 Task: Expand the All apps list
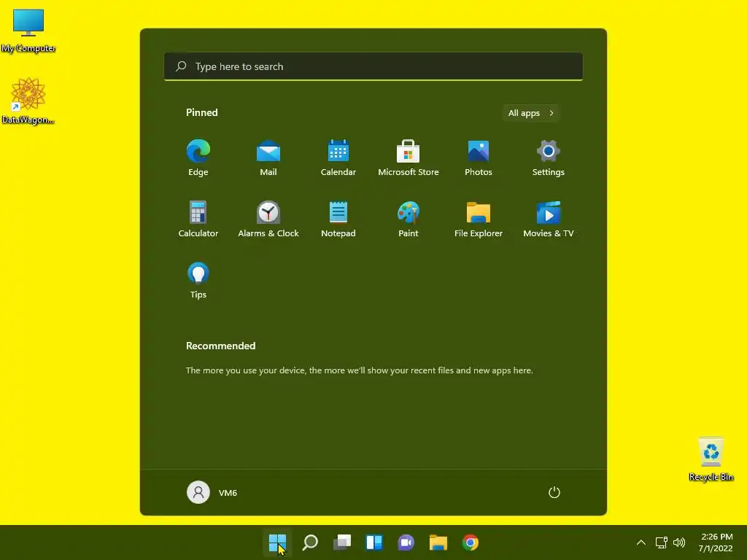531,113
